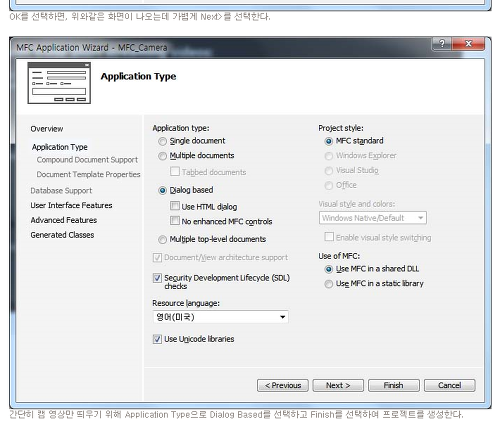Select the Multiple documents radio button
This screenshot has width=500, height=431.
(x=162, y=156)
